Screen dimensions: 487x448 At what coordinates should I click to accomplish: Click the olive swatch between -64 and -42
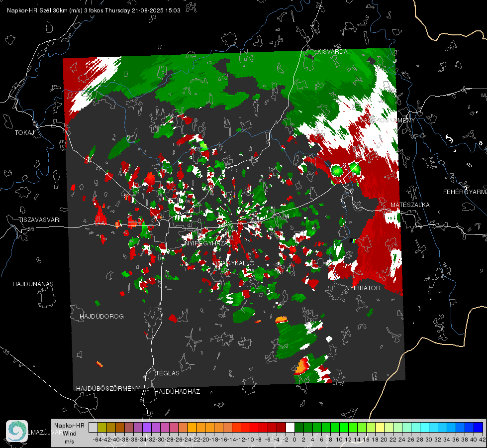(x=102, y=427)
